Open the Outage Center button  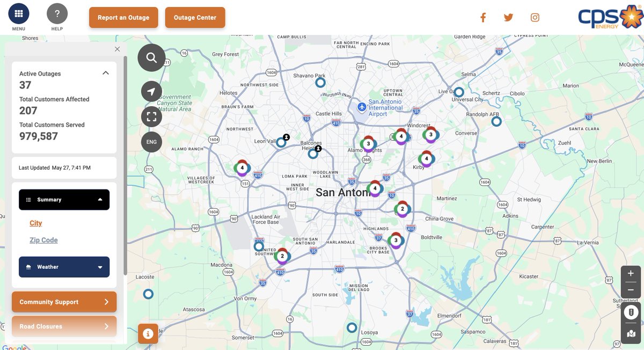tap(195, 17)
